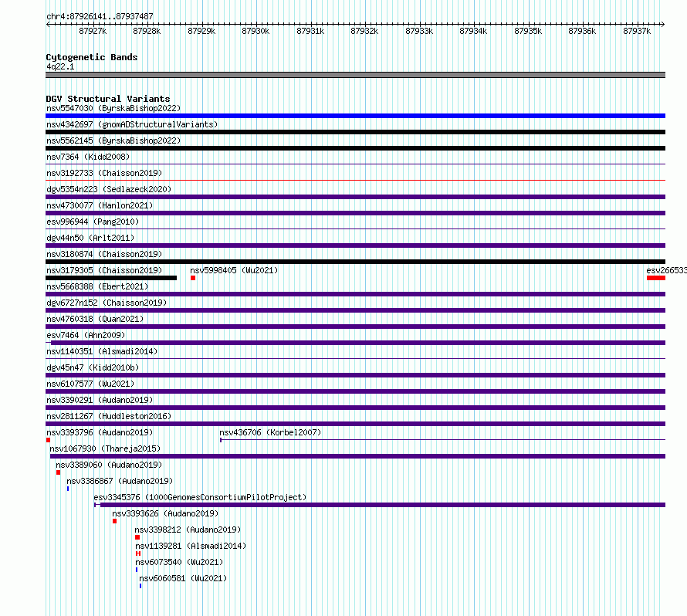Image resolution: width=687 pixels, height=616 pixels.
Task: Open nsv3398212 (Audano2019) label
Action: [x=188, y=530]
